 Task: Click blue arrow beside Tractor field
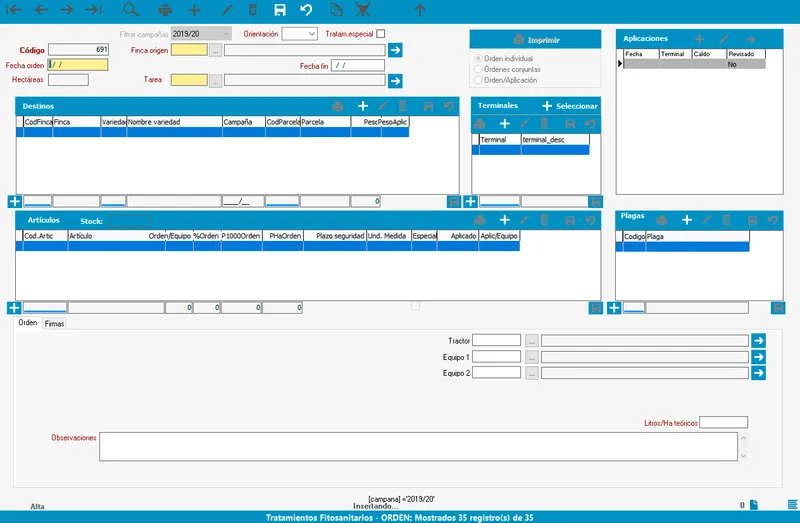[759, 340]
